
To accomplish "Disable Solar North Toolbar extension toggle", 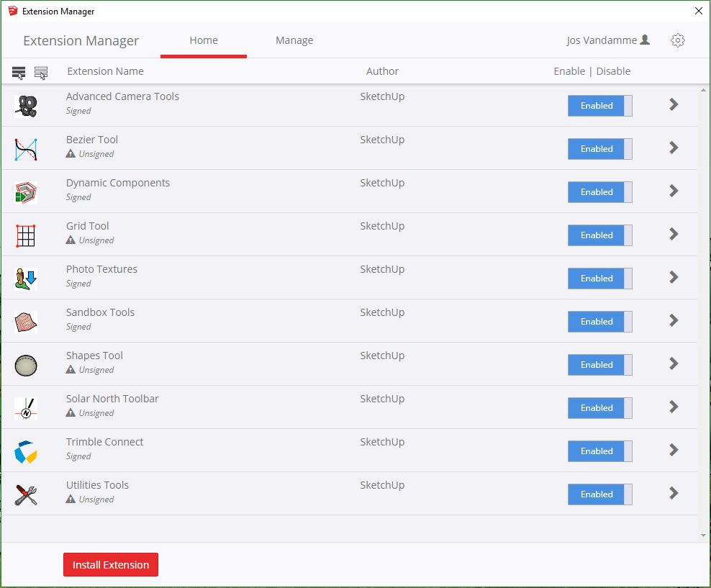I will [x=600, y=408].
